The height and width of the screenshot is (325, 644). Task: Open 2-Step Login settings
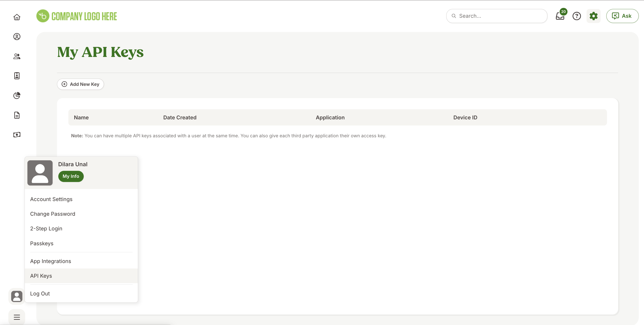click(x=46, y=229)
